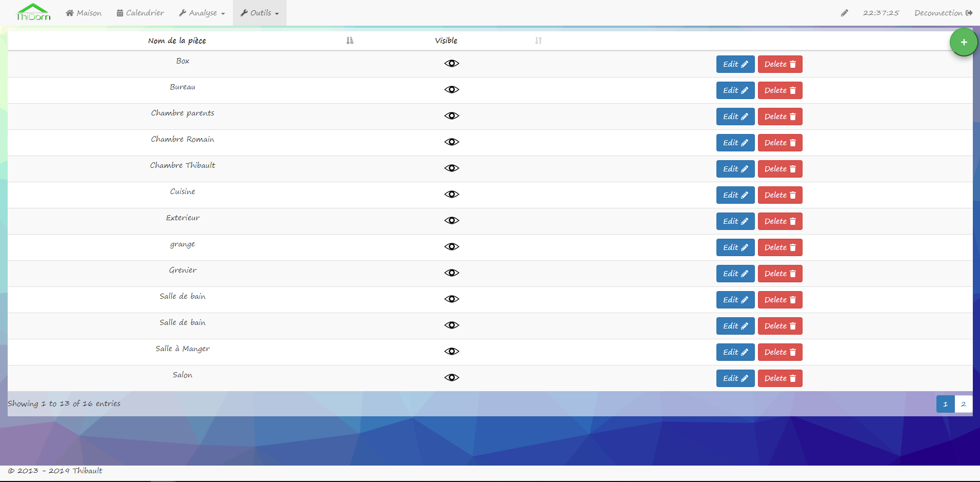Click Delete on the Salon row
Image resolution: width=980 pixels, height=482 pixels.
click(x=780, y=378)
